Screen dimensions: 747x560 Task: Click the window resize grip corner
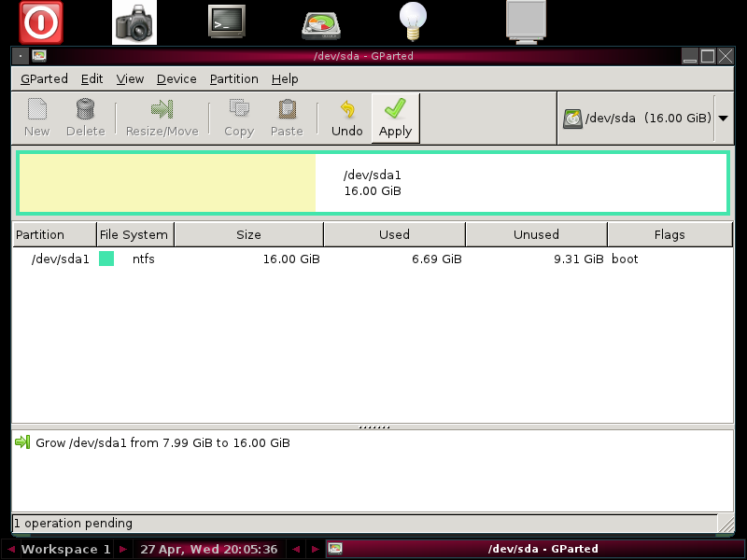(726, 525)
